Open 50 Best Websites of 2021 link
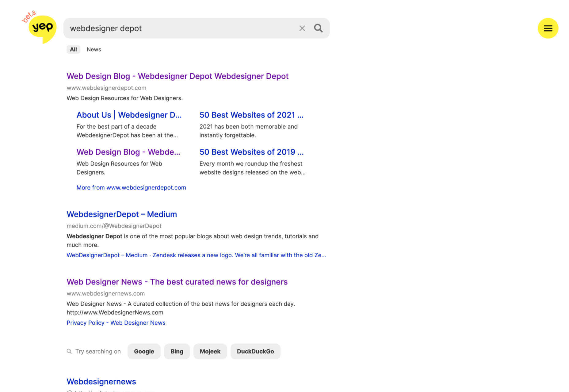Screen dimensions: 569x392 coord(251,115)
